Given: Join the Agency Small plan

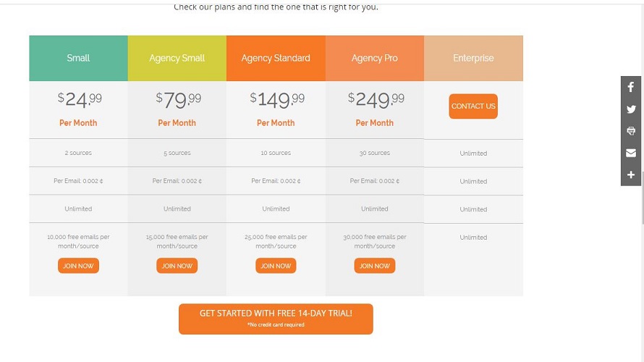Looking at the screenshot, I should coord(177,266).
